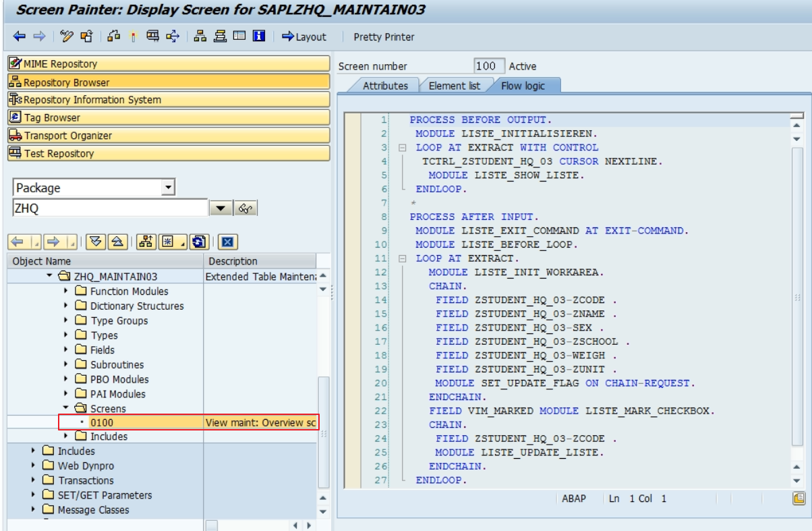Open the Package object type dropdown
Image resolution: width=812 pixels, height=531 pixels.
(x=169, y=188)
